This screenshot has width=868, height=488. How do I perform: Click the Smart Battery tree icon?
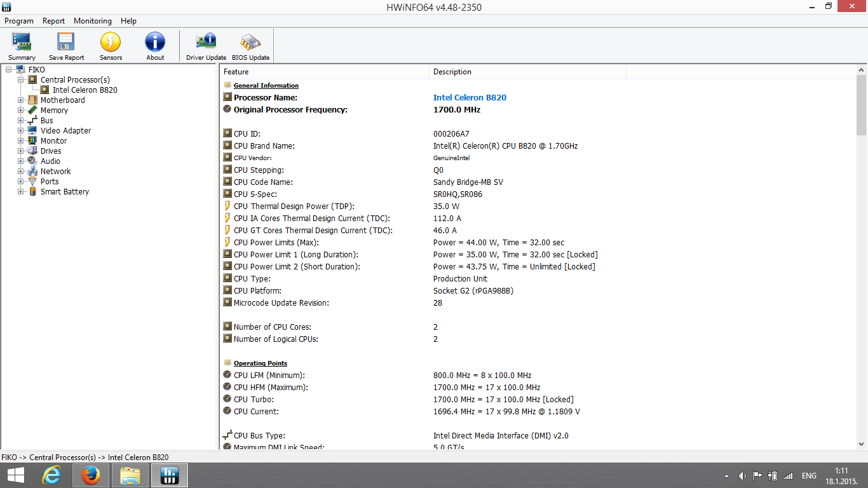click(32, 192)
